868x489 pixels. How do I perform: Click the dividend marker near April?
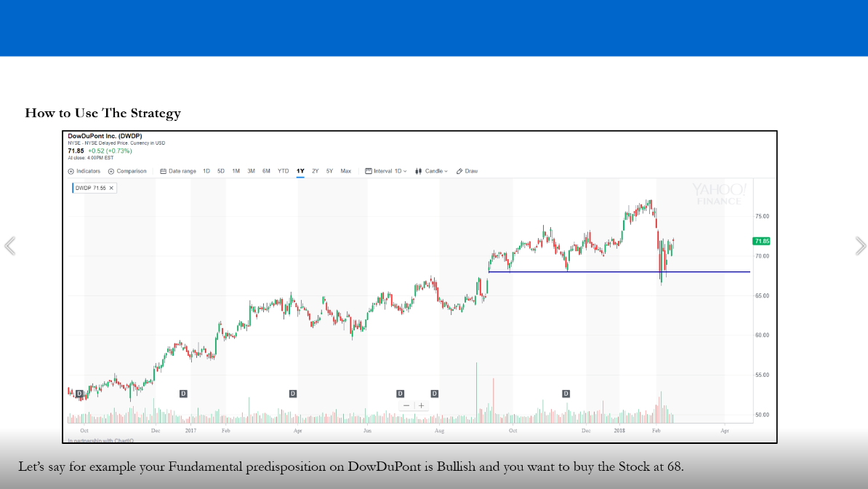[x=293, y=394]
